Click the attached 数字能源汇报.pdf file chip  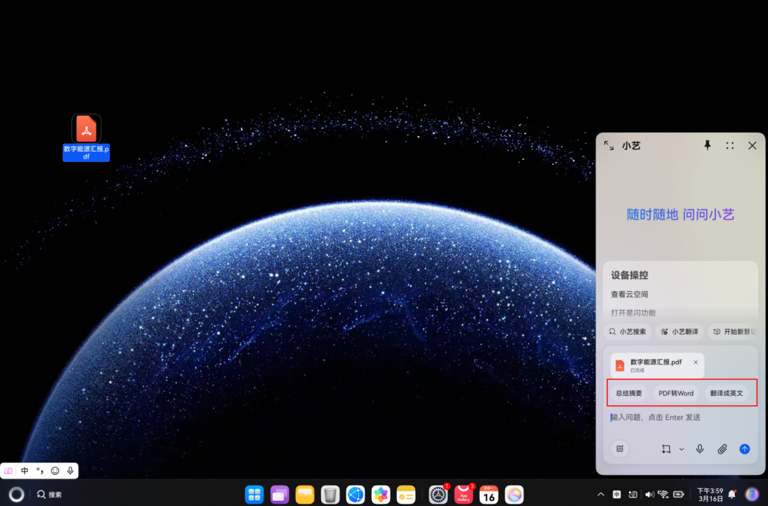click(x=657, y=365)
